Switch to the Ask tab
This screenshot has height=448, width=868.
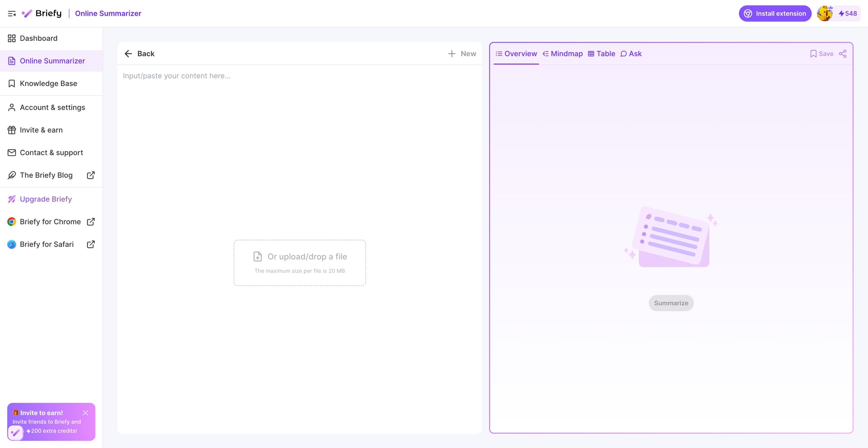[x=631, y=54]
